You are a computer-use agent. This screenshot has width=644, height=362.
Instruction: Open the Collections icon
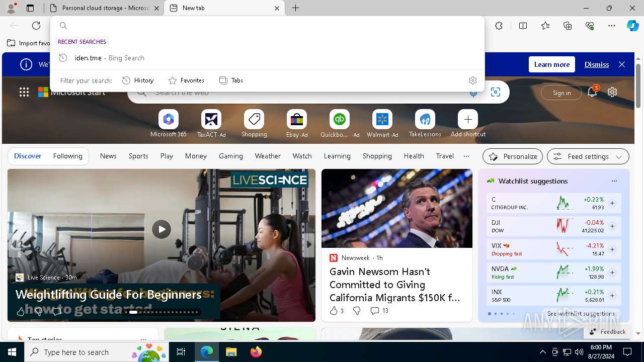tap(568, 26)
